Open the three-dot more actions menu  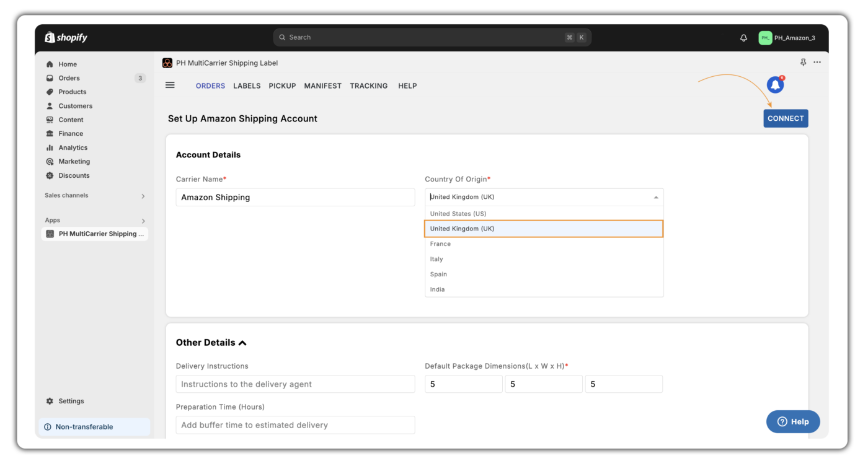pos(817,63)
